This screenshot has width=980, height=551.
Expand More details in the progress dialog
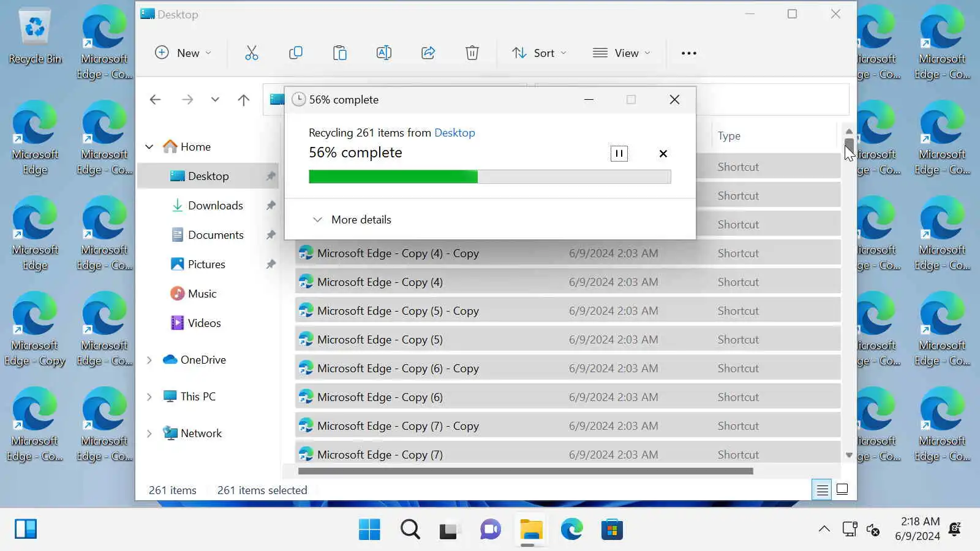click(x=352, y=220)
